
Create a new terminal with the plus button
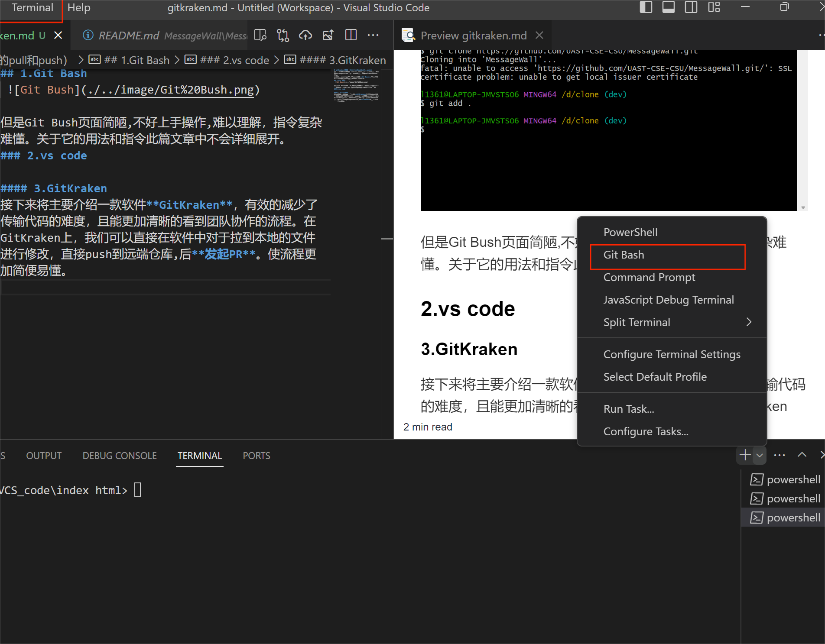[x=745, y=455]
